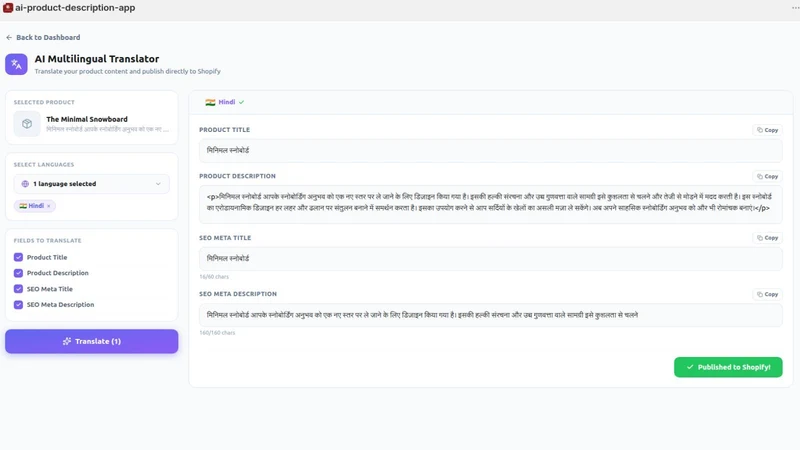Copy the SEO Meta Description
The image size is (800, 450).
(767, 294)
